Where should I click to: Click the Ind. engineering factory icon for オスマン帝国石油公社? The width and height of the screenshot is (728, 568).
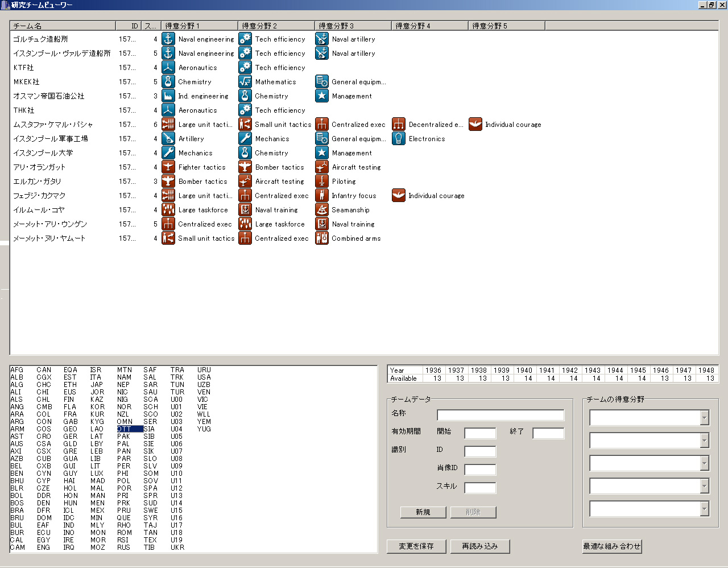168,96
